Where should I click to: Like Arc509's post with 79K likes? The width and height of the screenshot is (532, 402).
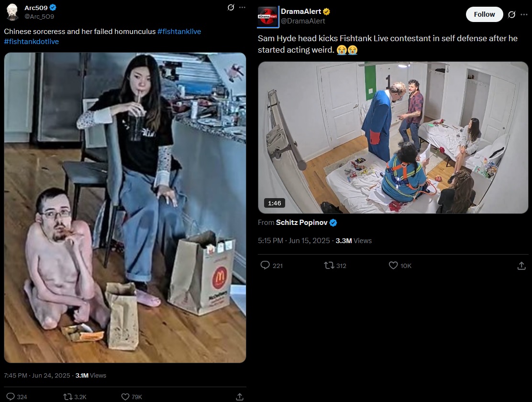132,397
